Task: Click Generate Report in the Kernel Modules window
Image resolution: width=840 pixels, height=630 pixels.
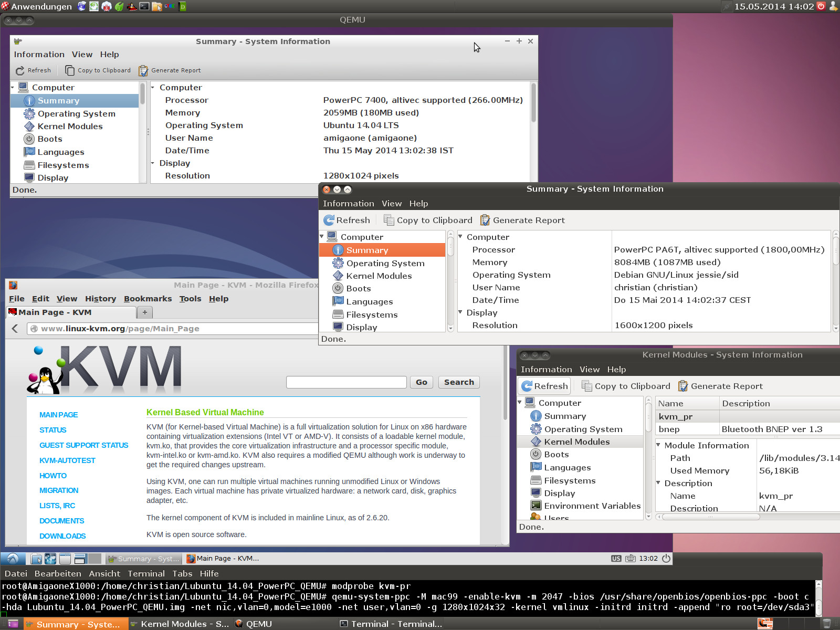Action: 720,386
